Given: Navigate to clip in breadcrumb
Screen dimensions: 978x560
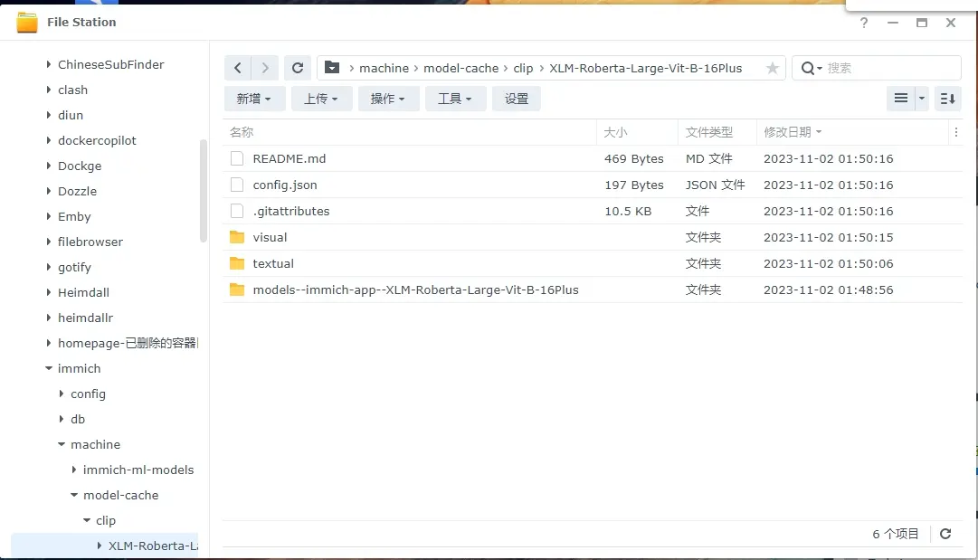Looking at the screenshot, I should [x=523, y=68].
